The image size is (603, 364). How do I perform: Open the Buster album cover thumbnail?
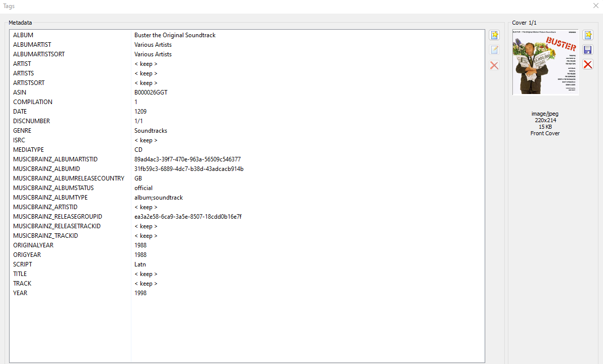tap(545, 62)
